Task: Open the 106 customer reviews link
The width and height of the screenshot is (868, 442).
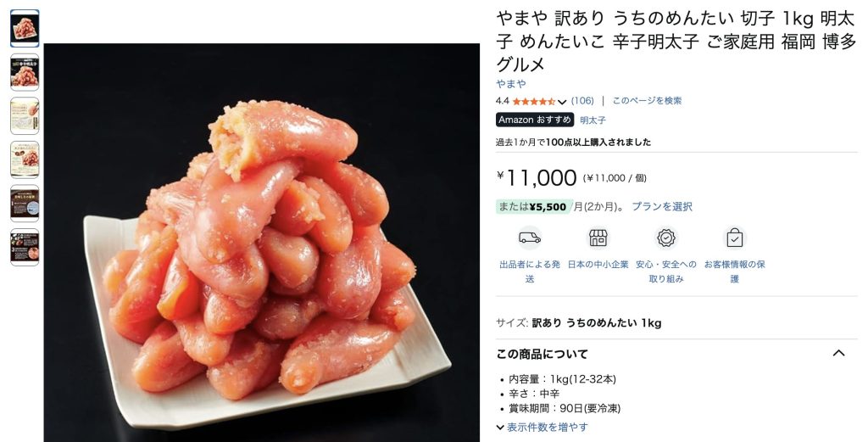Action: coord(582,101)
